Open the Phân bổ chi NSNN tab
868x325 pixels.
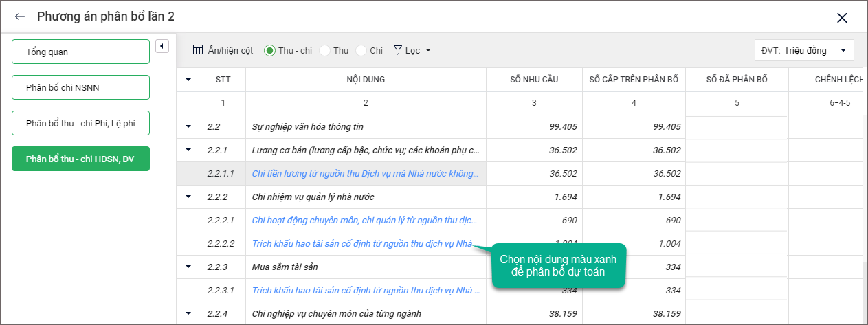80,87
